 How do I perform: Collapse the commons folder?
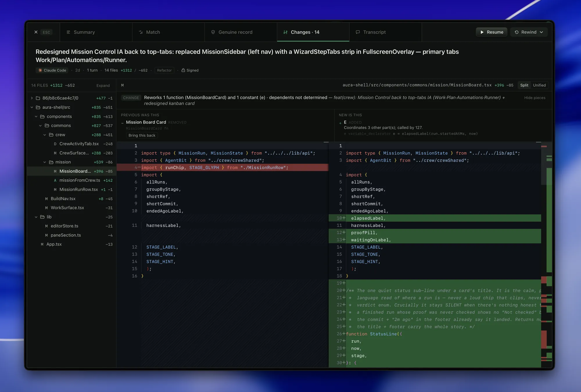(40, 126)
